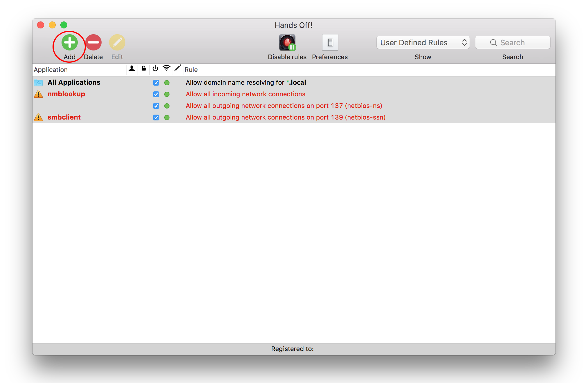Viewport: 588px width, 383px height.
Task: Select the smbclient application row
Action: (64, 117)
